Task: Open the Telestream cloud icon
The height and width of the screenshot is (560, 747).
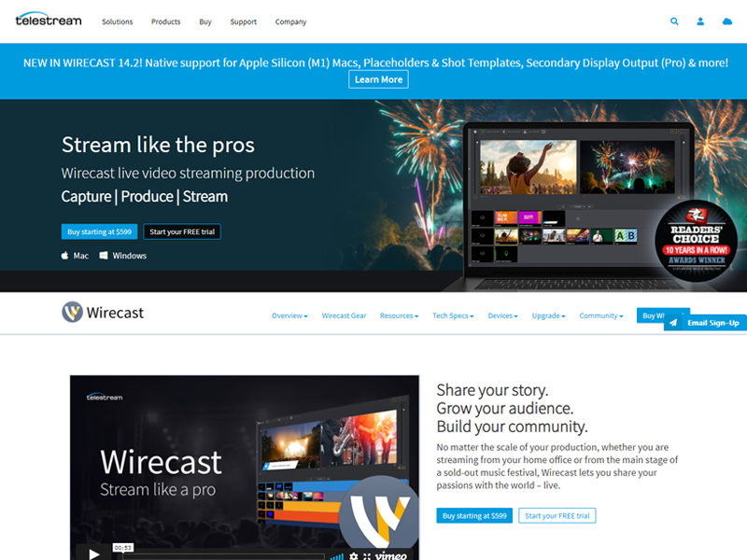Action: coord(727,21)
